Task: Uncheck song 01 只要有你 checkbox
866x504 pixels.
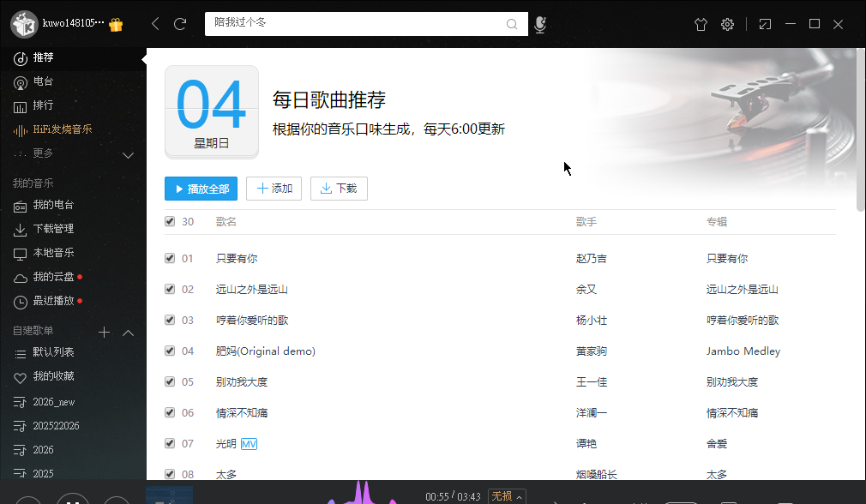Action: click(170, 258)
